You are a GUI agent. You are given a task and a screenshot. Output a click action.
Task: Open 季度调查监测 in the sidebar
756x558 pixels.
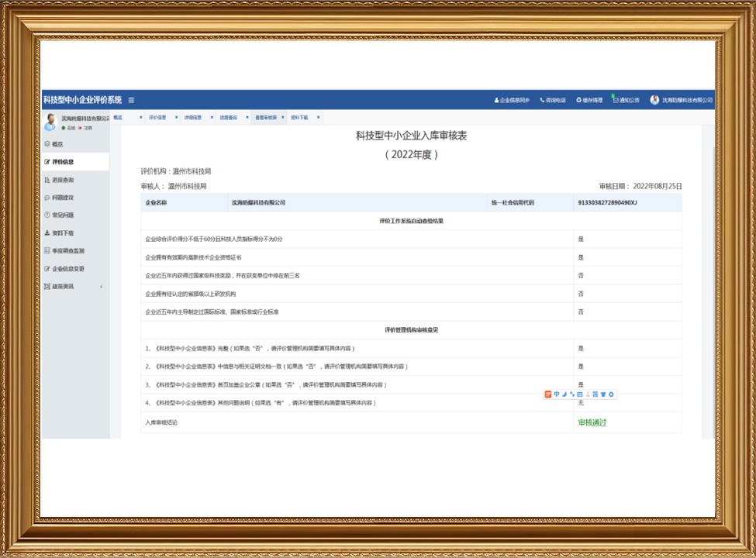click(x=67, y=251)
